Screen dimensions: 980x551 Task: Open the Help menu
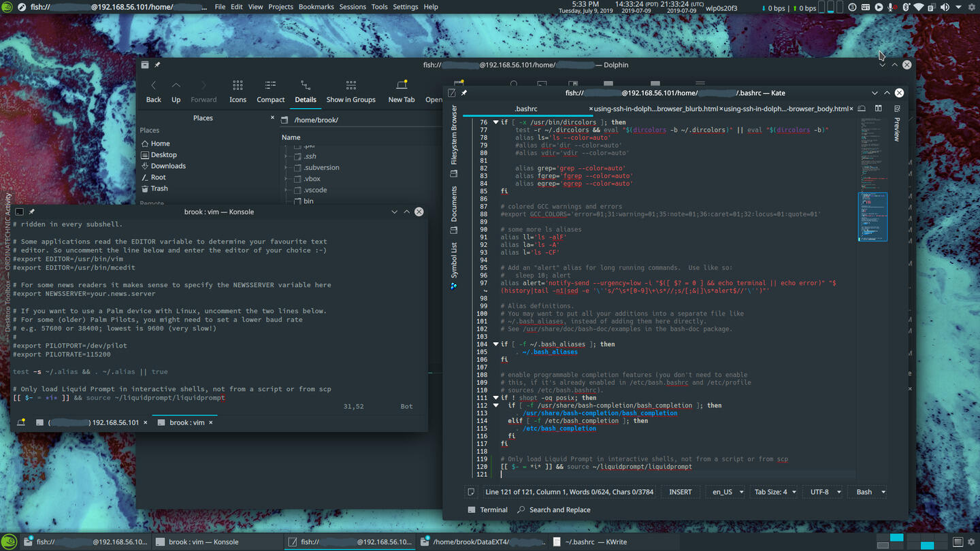pyautogui.click(x=431, y=7)
